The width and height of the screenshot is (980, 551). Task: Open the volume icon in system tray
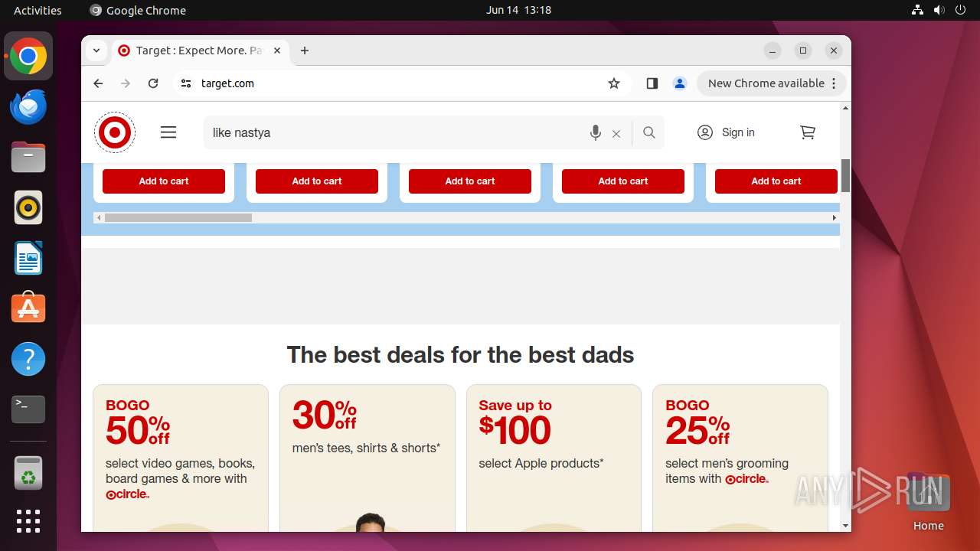coord(939,10)
